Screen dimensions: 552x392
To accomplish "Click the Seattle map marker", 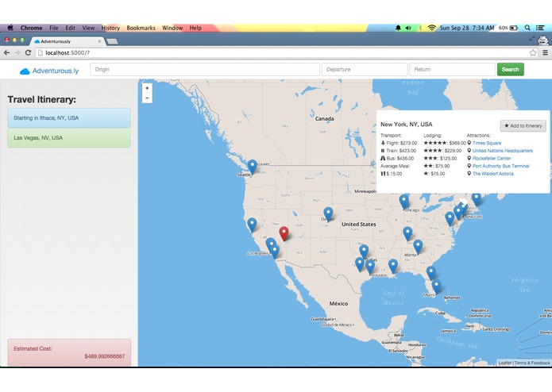I will 252,167.
